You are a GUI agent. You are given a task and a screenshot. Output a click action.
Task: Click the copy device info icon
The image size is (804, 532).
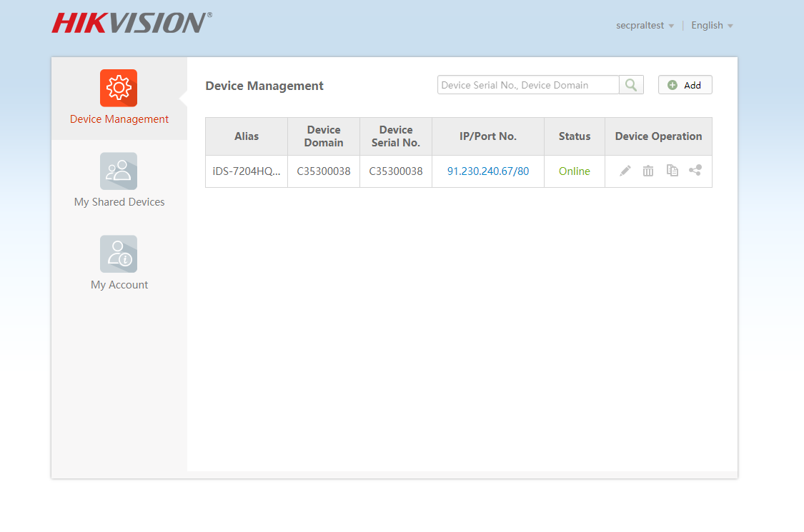click(672, 171)
